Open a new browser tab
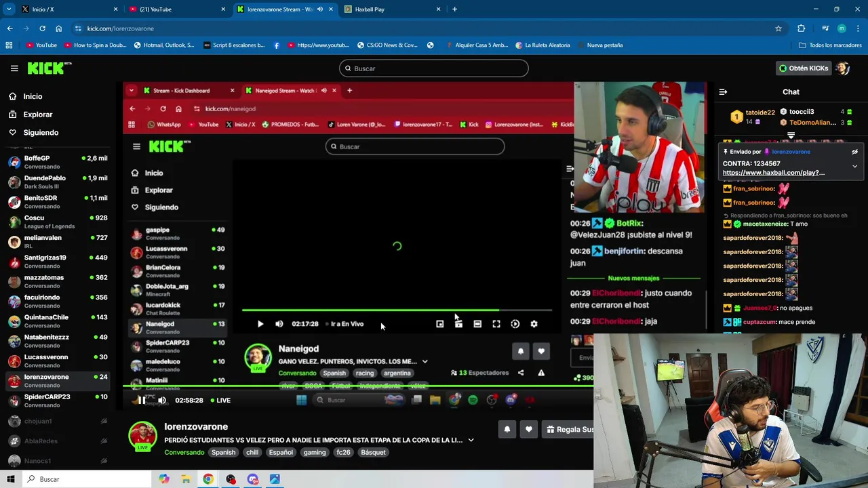The width and height of the screenshot is (868, 488). click(x=454, y=9)
